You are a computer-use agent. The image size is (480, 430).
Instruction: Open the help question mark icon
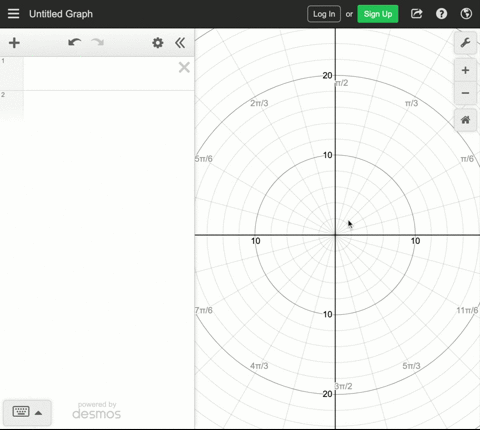[x=441, y=14]
